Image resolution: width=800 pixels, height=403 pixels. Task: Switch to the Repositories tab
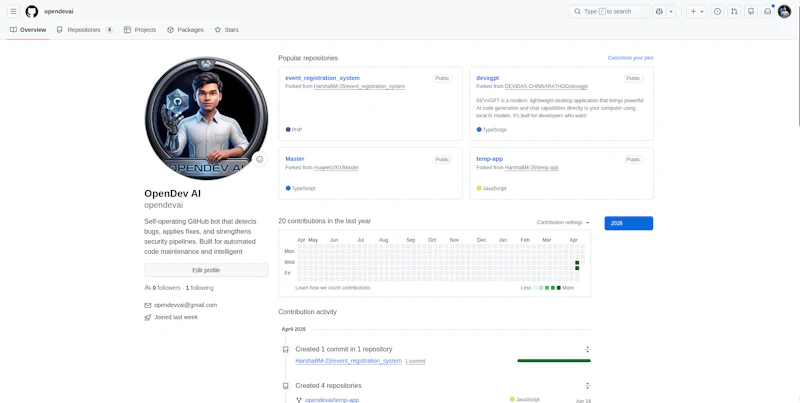[85, 30]
